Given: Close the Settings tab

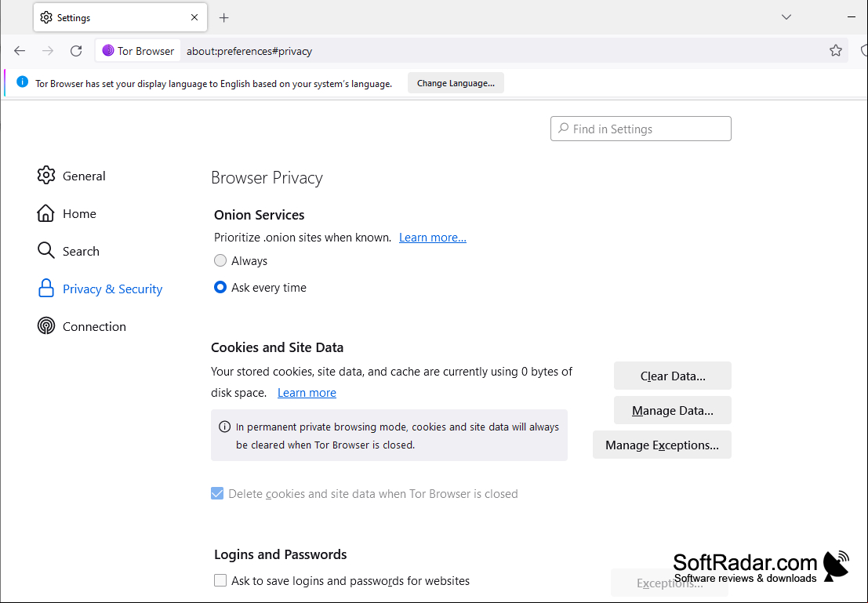Looking at the screenshot, I should tap(194, 18).
